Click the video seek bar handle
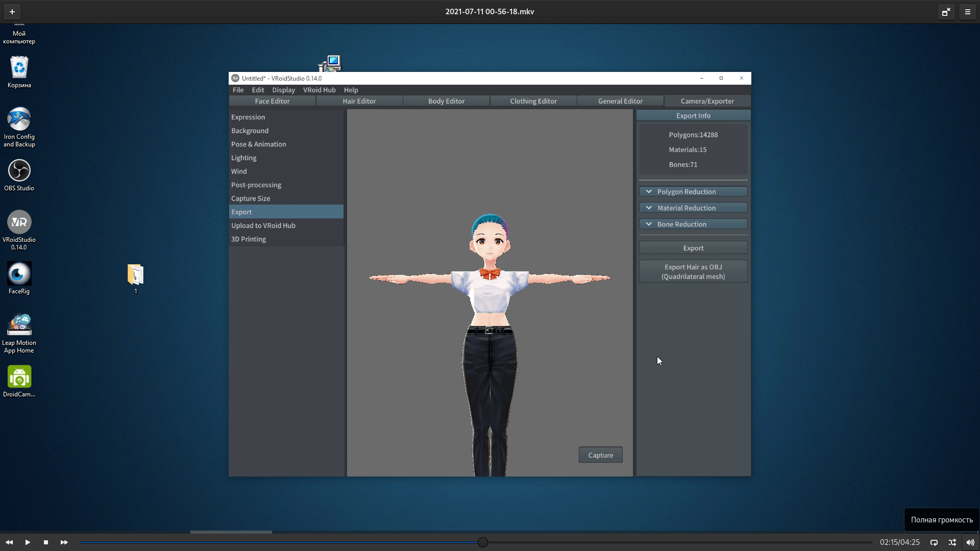 483,542
